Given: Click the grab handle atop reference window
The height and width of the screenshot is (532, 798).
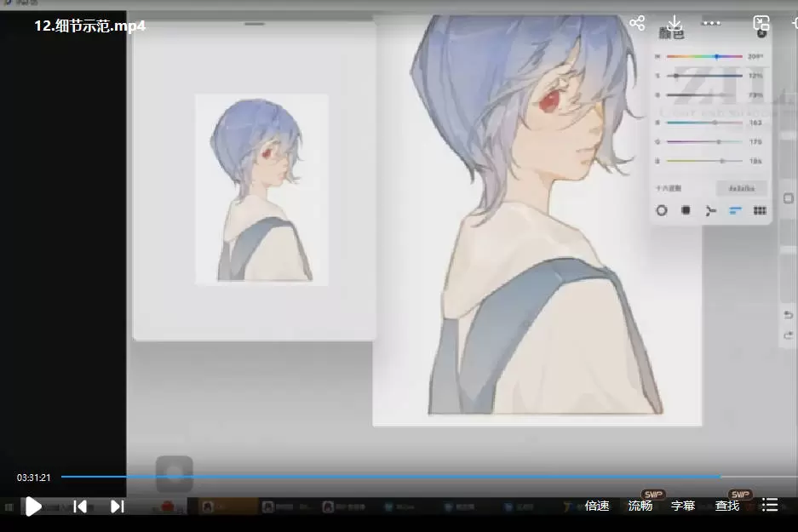Looking at the screenshot, I should click(255, 24).
